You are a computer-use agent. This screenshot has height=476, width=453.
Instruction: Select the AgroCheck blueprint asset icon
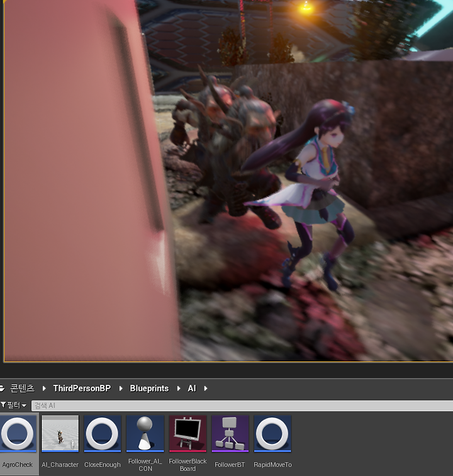coord(18,433)
